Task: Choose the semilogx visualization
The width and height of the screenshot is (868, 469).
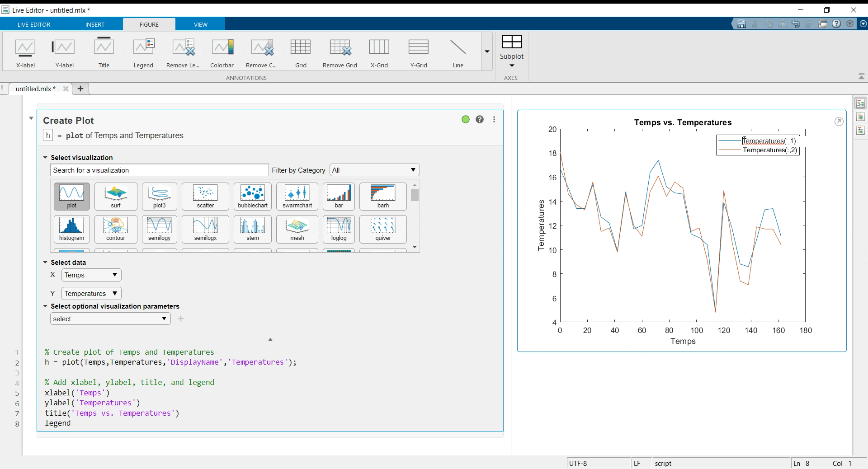Action: click(x=205, y=229)
